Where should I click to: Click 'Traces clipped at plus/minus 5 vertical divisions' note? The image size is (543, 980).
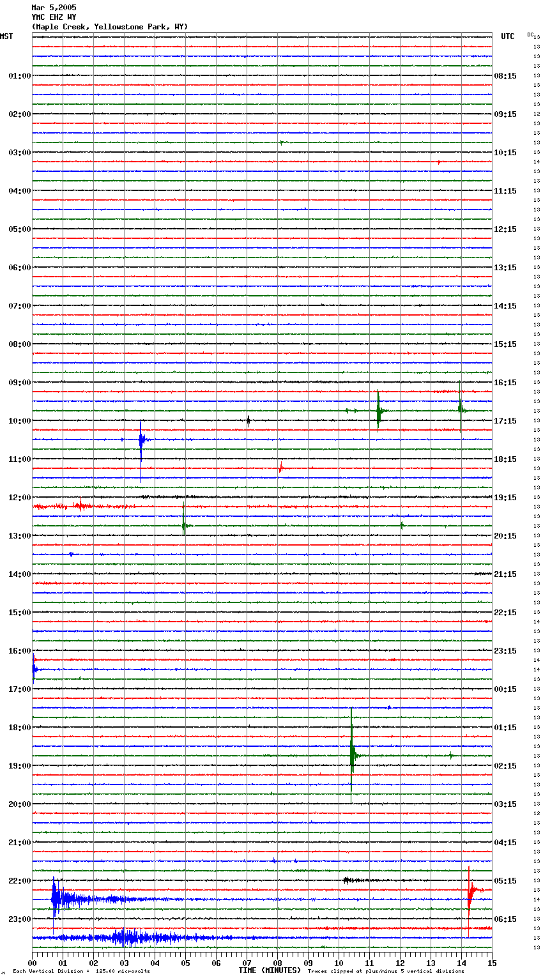point(386,972)
